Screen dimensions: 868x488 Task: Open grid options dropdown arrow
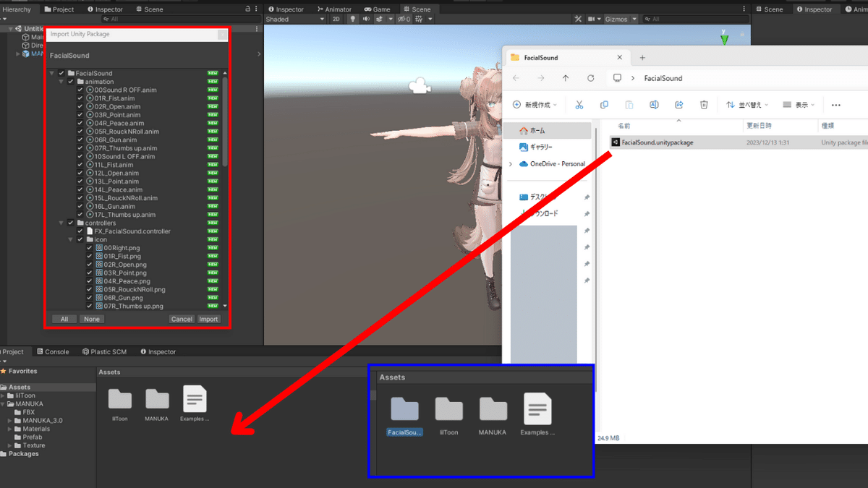[x=430, y=20]
